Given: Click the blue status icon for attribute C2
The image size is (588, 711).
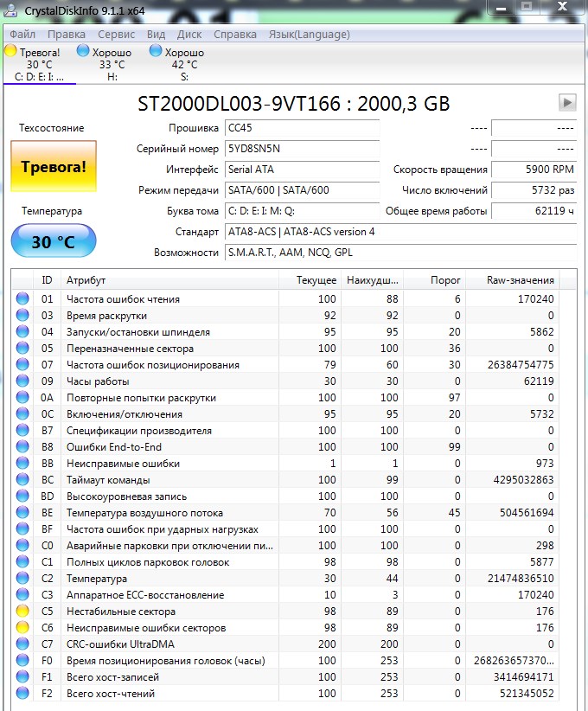Looking at the screenshot, I should (x=22, y=578).
